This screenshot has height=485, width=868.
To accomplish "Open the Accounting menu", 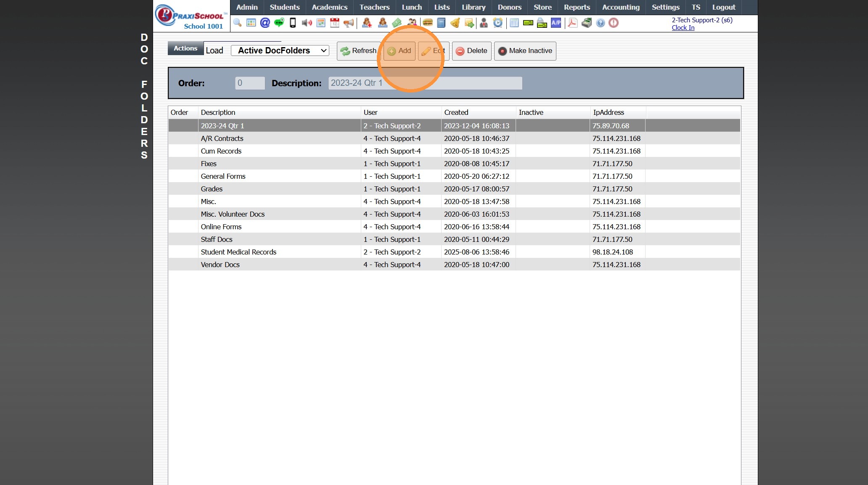I will (x=621, y=7).
